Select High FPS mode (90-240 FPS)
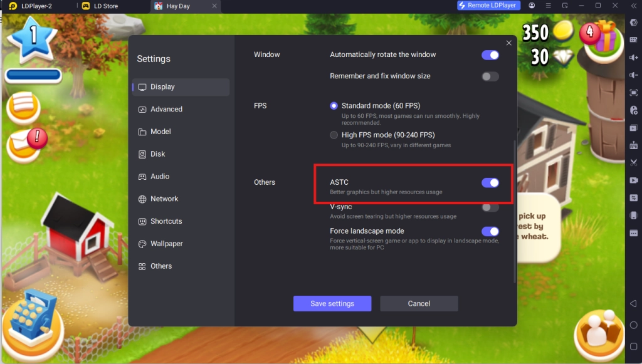642x364 pixels. pyautogui.click(x=334, y=135)
